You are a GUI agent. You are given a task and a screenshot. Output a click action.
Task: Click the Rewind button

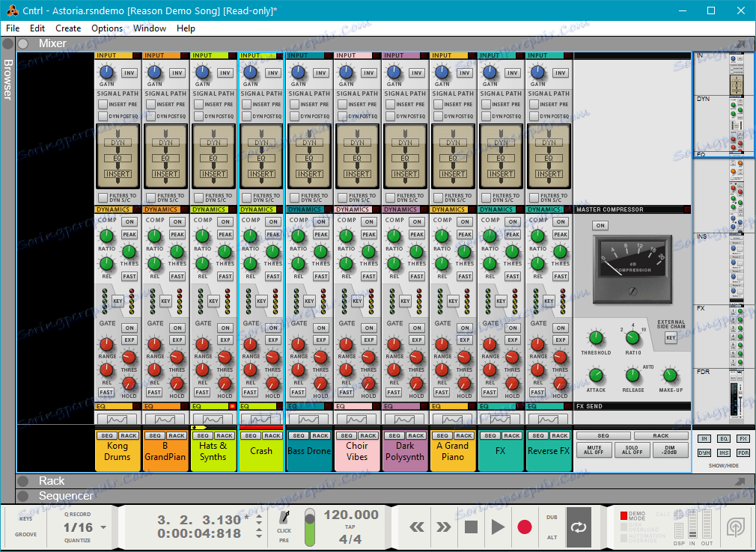coord(418,527)
